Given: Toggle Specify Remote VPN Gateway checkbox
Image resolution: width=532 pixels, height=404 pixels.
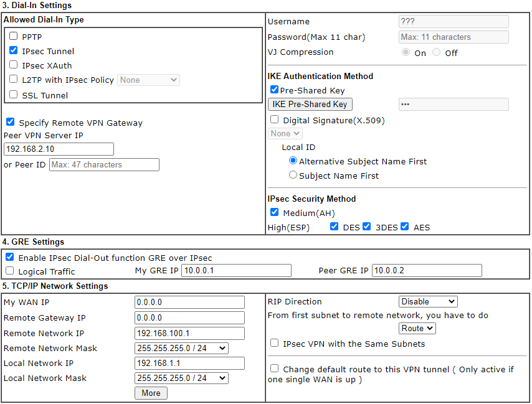Looking at the screenshot, I should [10, 123].
